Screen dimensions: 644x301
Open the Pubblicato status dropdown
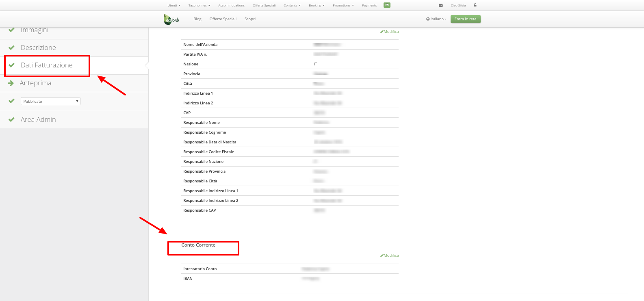(50, 101)
